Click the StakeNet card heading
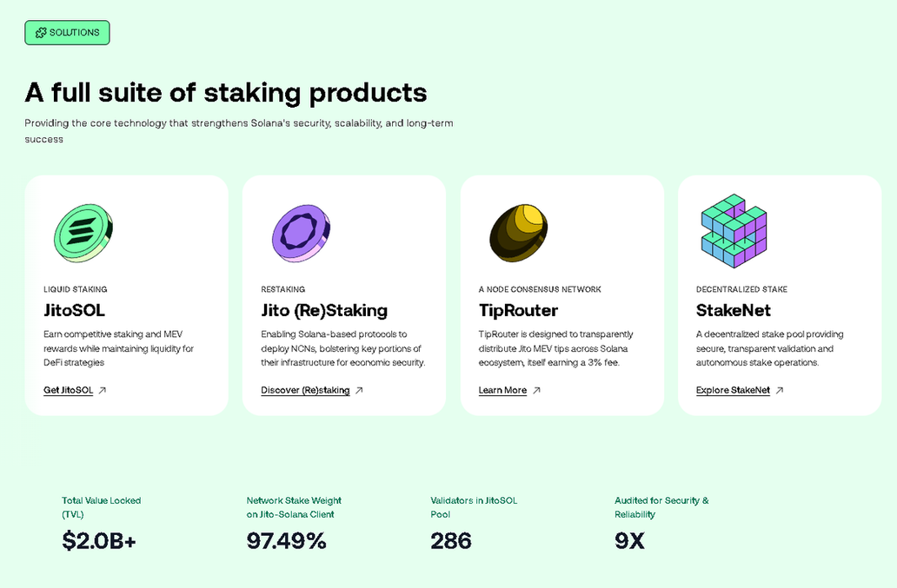The height and width of the screenshot is (588, 897). pyautogui.click(x=734, y=310)
